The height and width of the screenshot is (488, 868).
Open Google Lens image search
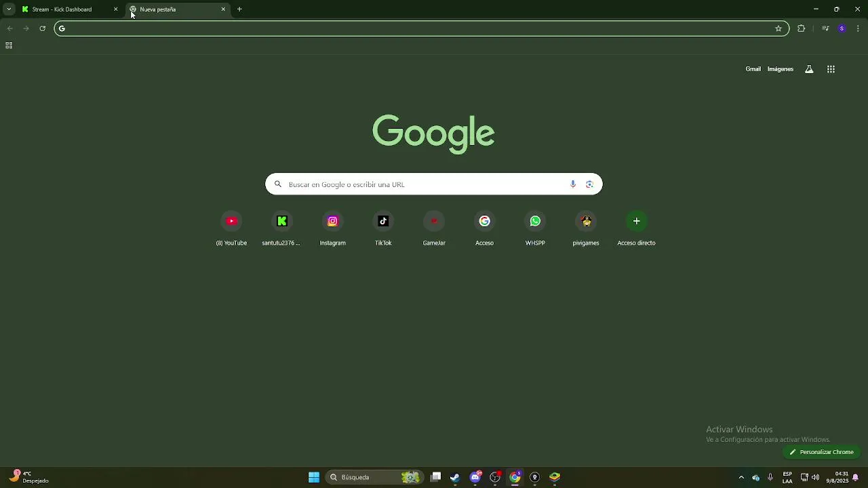[x=589, y=184]
